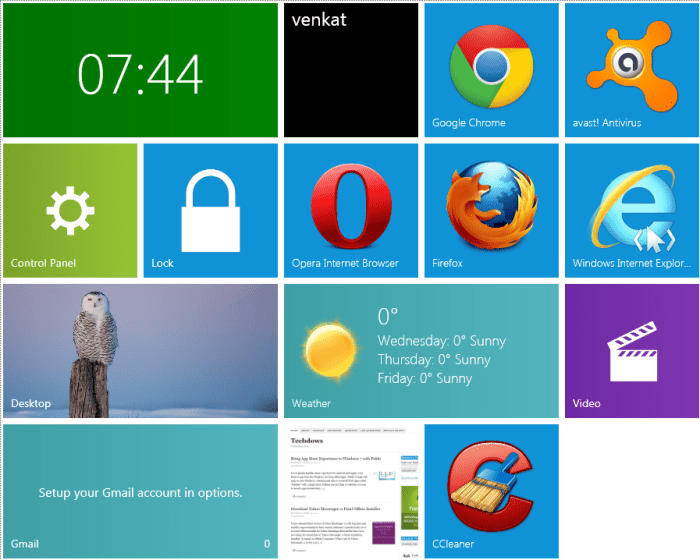Open the Google Chrome tile icon

point(491,66)
